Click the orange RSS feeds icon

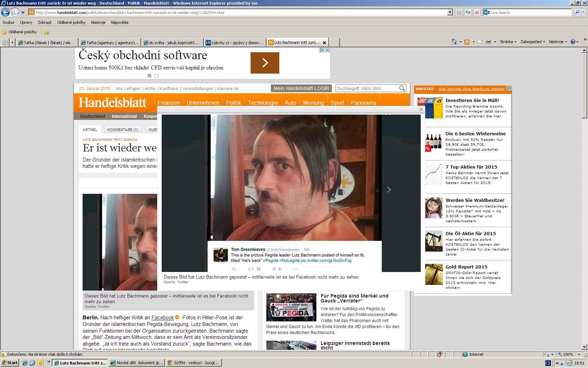467,42
